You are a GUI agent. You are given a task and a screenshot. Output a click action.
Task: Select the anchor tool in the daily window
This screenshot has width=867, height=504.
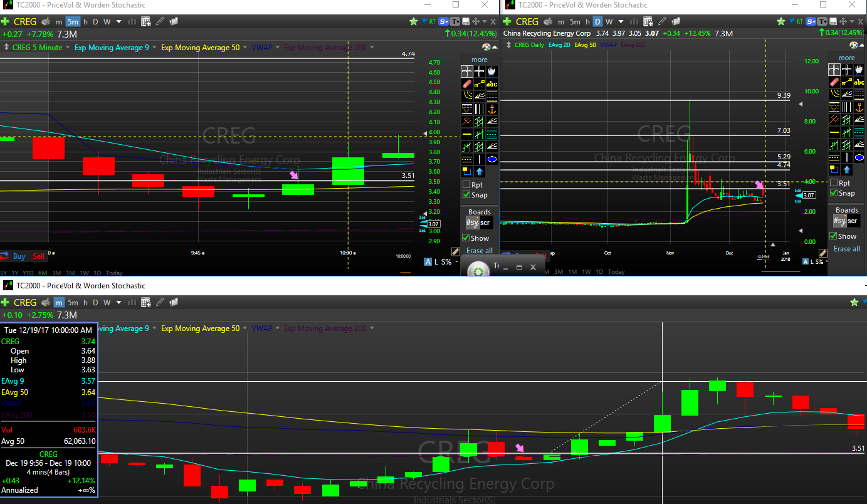[859, 107]
